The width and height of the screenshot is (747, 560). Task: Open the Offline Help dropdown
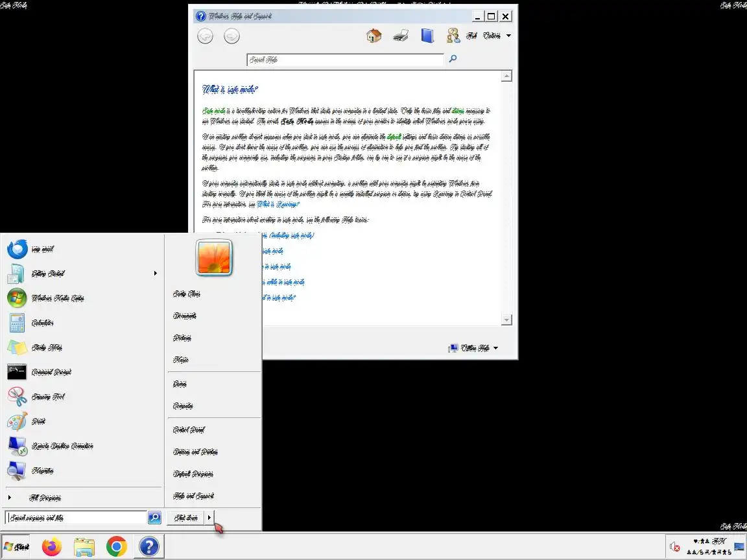(x=495, y=348)
